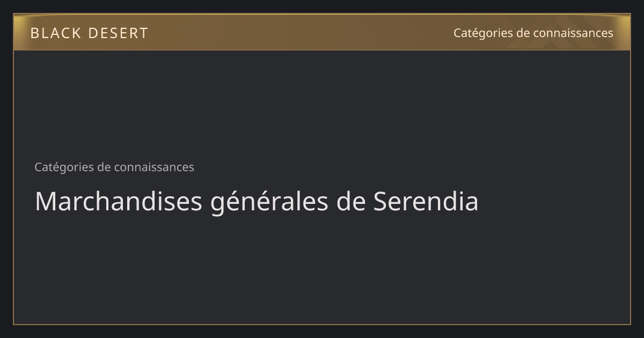Open Catégories de connaissances in gold header
Viewport: 644px width, 338px height.
[x=533, y=33]
